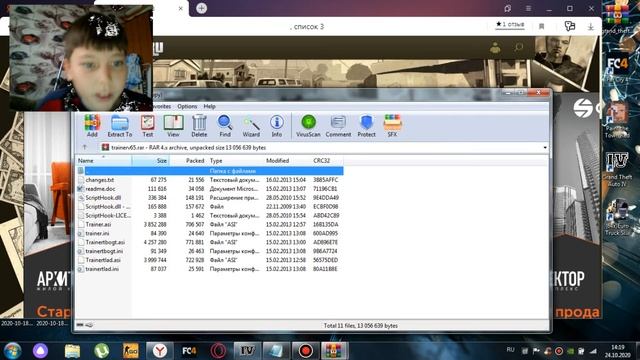Open the Help menu in WinRAR
Screen dimensions: 640x360
click(x=209, y=106)
